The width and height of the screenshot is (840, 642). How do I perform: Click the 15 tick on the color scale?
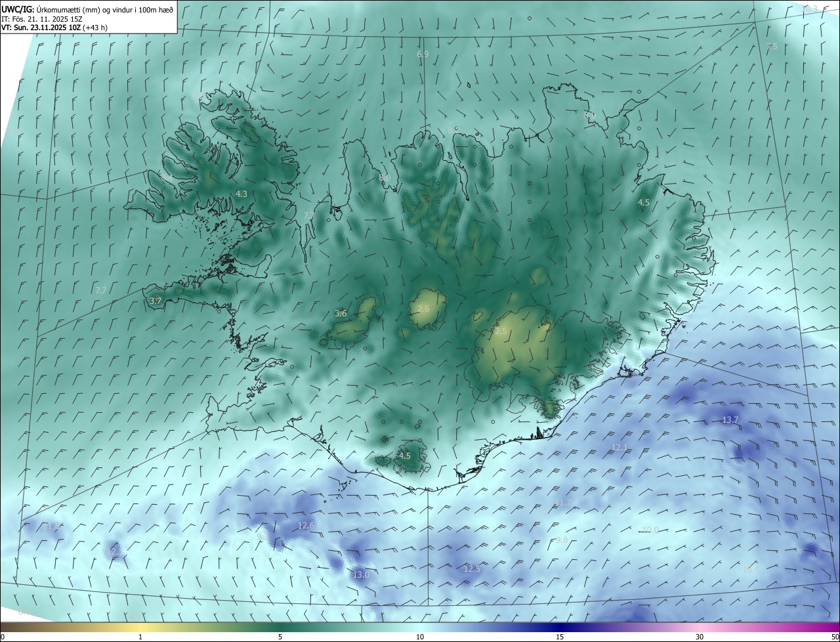point(560,637)
